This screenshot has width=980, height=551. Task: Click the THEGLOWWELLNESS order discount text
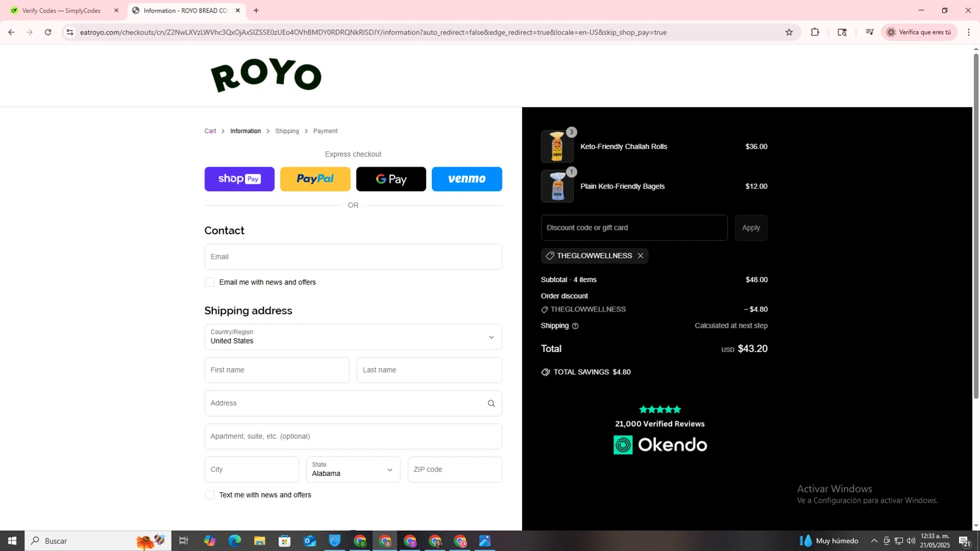[x=588, y=309]
